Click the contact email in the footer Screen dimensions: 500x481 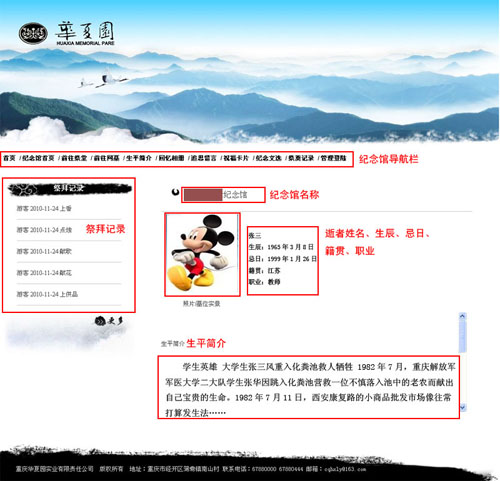click(x=346, y=469)
